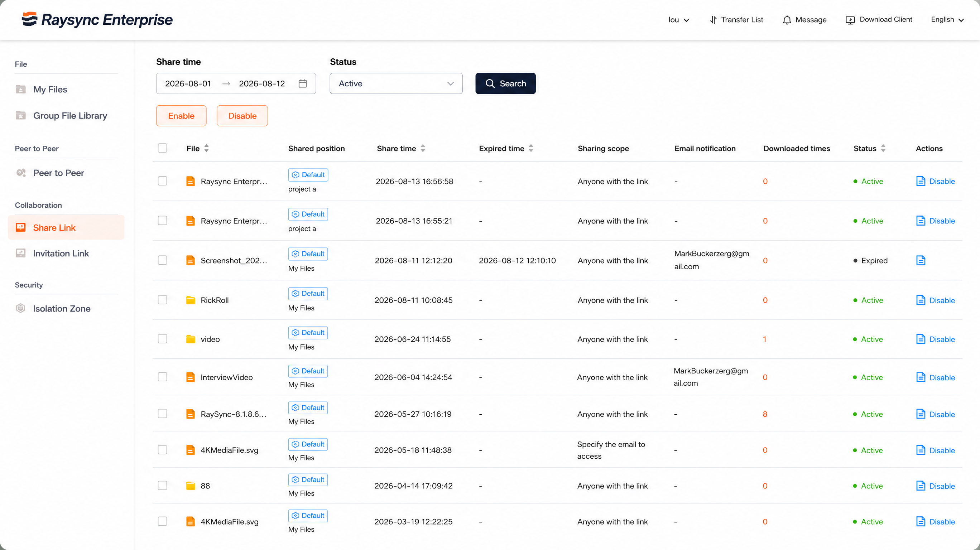
Task: Check the 2026-03-19 4KMediaFile.svg row checkbox
Action: 163,521
